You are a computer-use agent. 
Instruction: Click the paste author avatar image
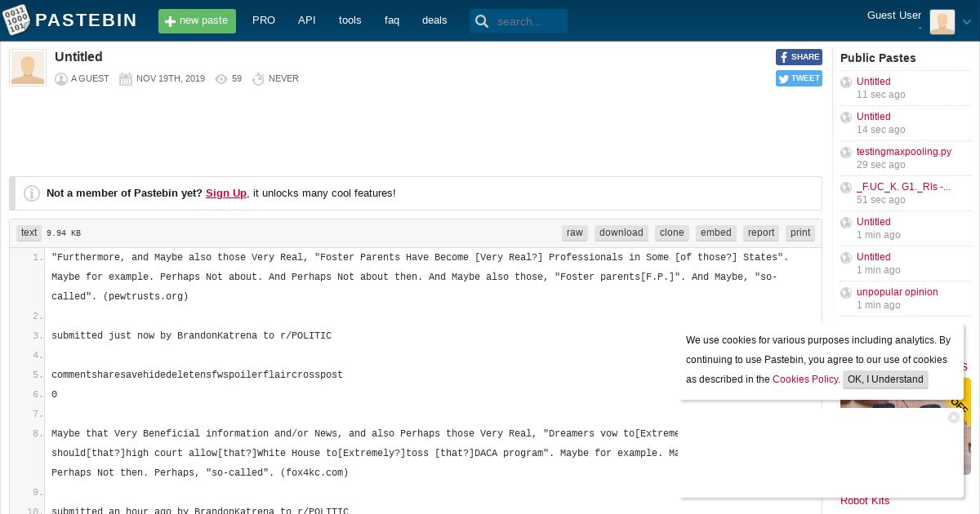[28, 68]
